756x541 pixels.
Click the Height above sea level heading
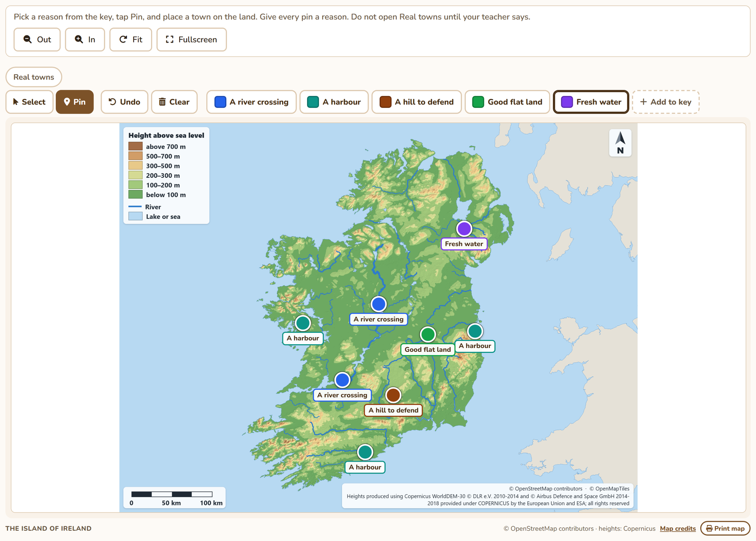pyautogui.click(x=166, y=135)
